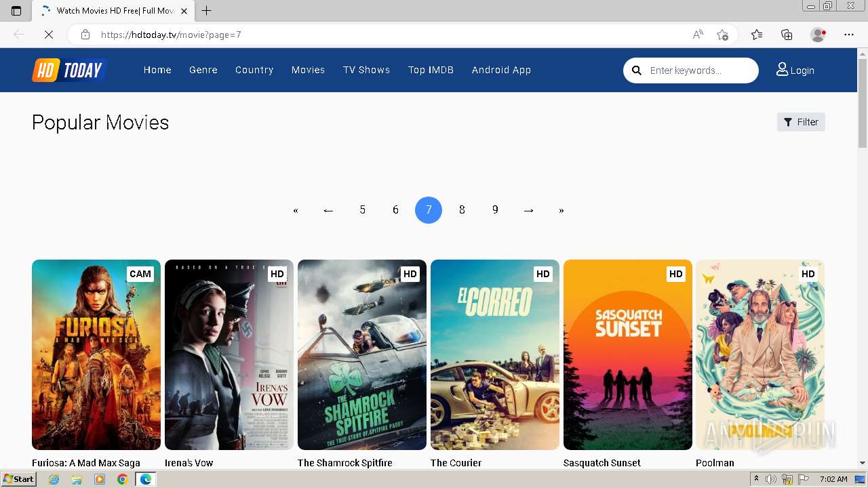Go to the next page arrow
The height and width of the screenshot is (488, 868).
[x=528, y=210]
